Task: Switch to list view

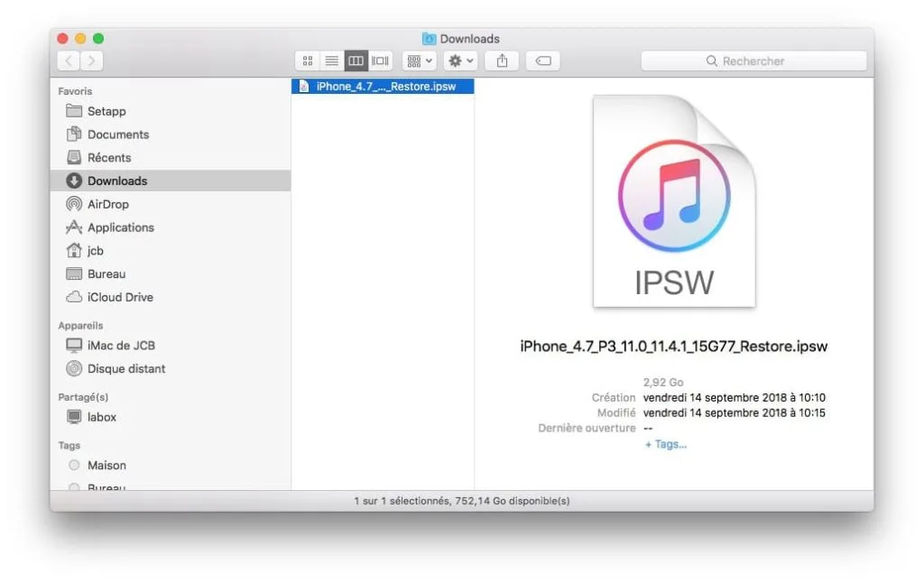Action: pos(332,60)
